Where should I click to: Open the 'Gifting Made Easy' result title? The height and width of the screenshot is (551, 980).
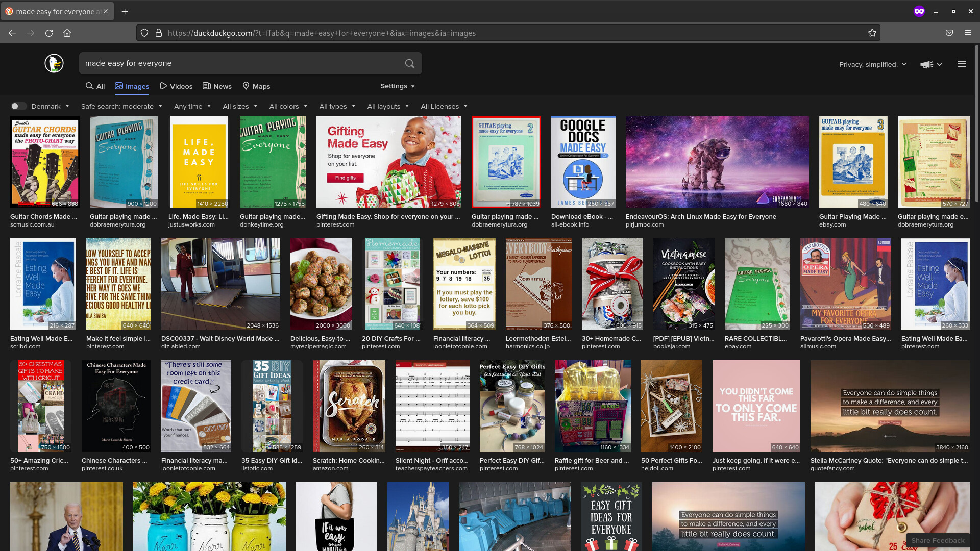[x=388, y=217]
